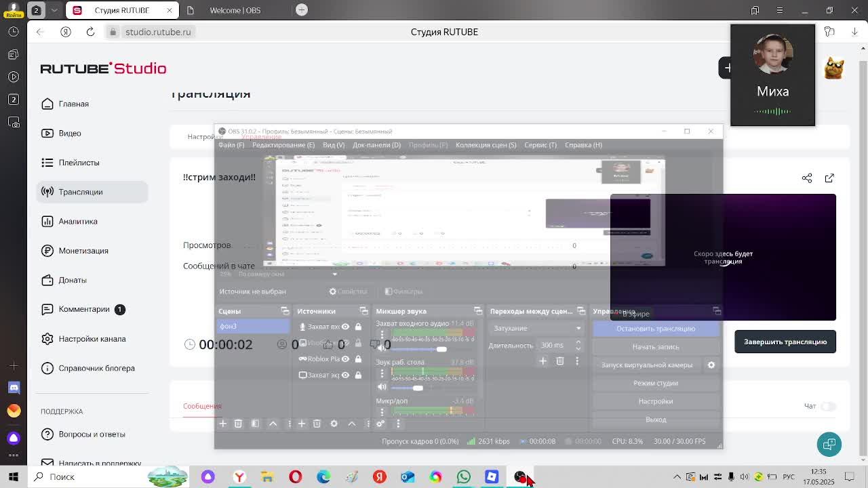Open the Roblox icon on the taskbar

point(492,476)
